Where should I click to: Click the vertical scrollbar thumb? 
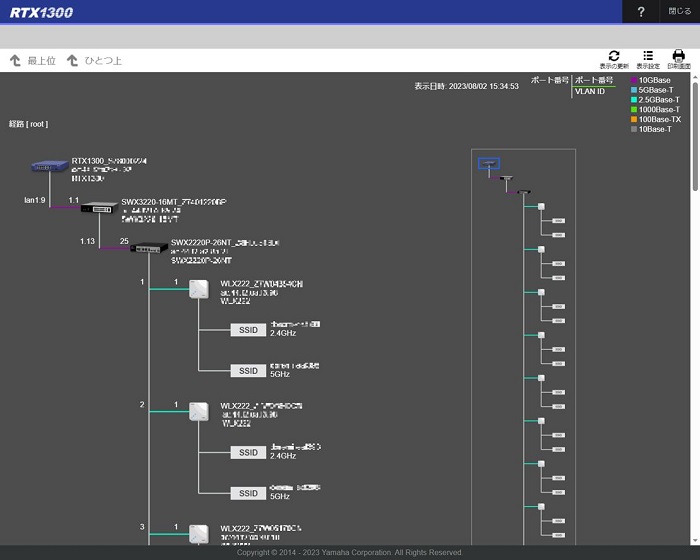(695, 136)
